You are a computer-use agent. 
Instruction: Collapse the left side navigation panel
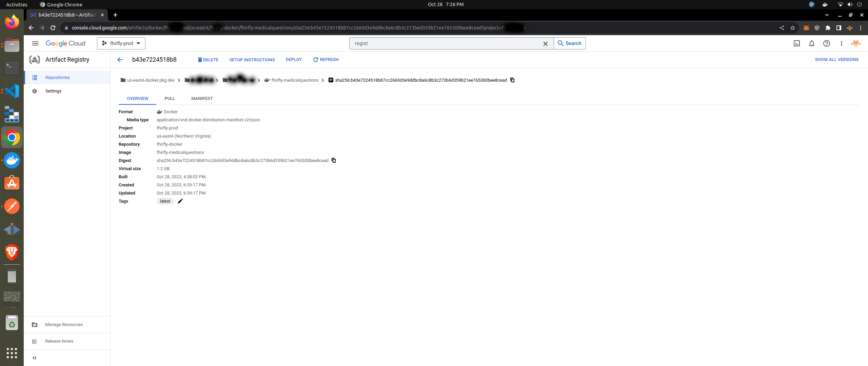coord(34,358)
